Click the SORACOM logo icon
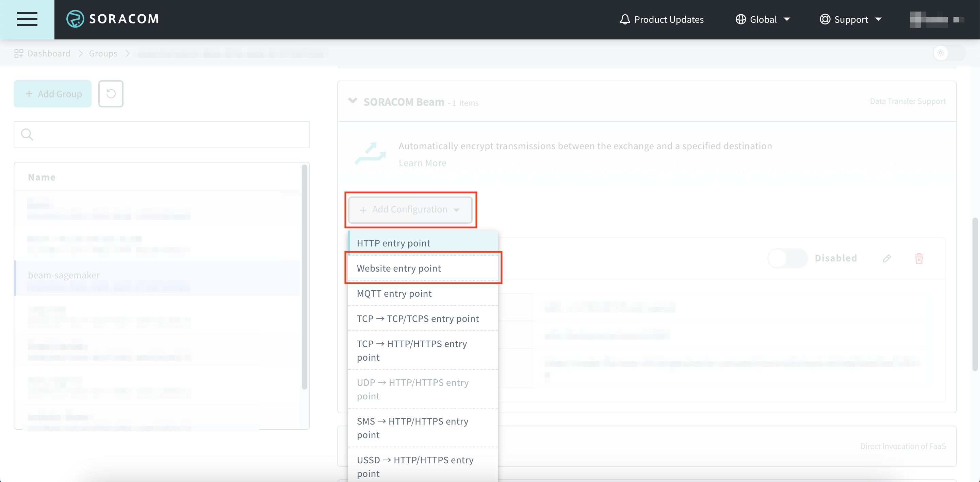This screenshot has width=980, height=482. click(x=75, y=19)
